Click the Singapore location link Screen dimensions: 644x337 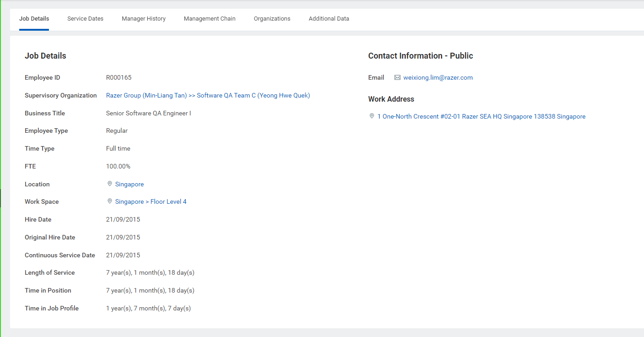coord(129,184)
